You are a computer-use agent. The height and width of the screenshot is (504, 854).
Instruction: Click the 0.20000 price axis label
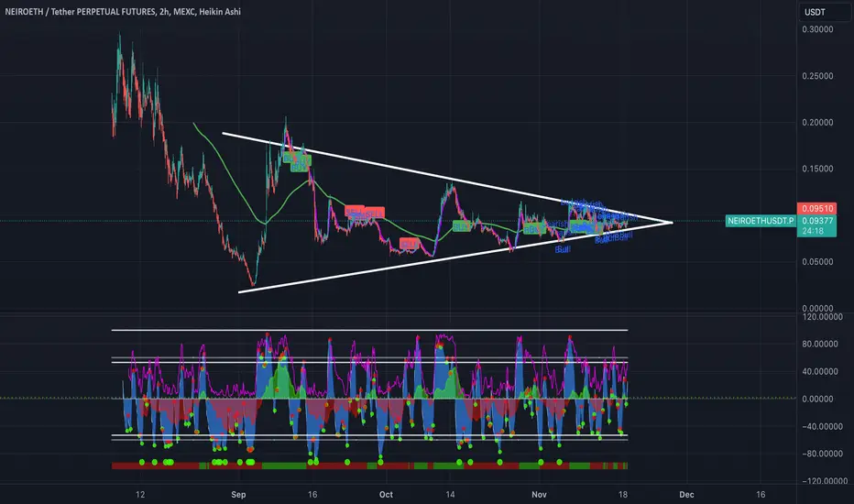pyautogui.click(x=817, y=122)
